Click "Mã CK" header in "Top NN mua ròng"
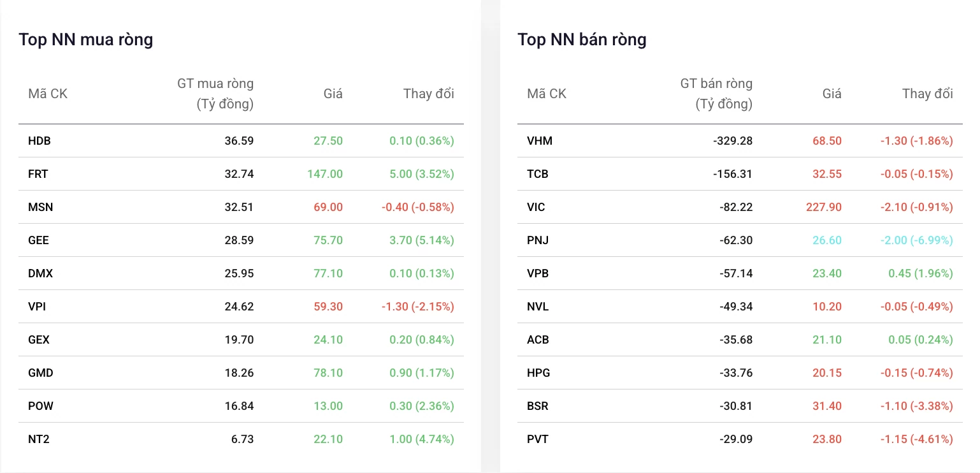980x473 pixels. [48, 94]
